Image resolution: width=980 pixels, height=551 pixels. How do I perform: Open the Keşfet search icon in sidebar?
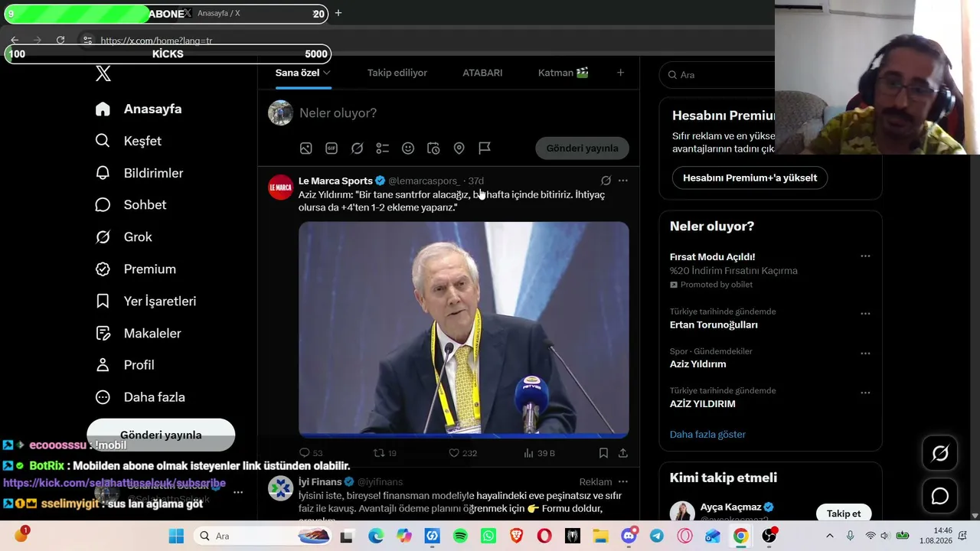[x=103, y=141]
